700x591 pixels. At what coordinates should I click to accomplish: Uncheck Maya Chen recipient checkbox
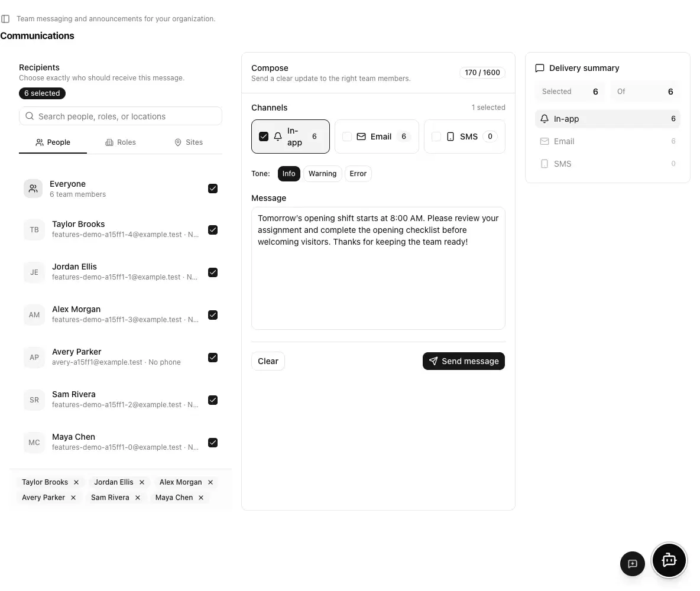pyautogui.click(x=213, y=442)
